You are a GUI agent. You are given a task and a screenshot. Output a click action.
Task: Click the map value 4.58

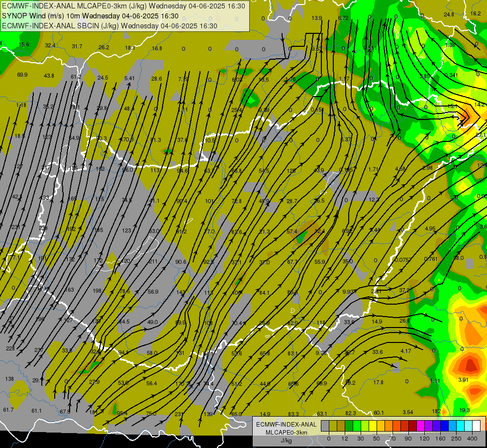click(400, 169)
